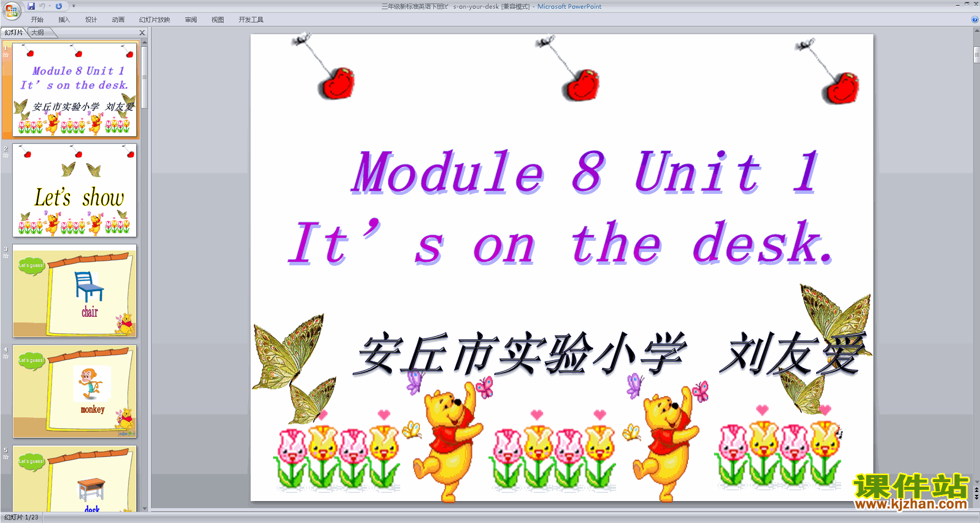The width and height of the screenshot is (980, 523).
Task: Open the 插入 ribbon tab
Action: pos(64,20)
